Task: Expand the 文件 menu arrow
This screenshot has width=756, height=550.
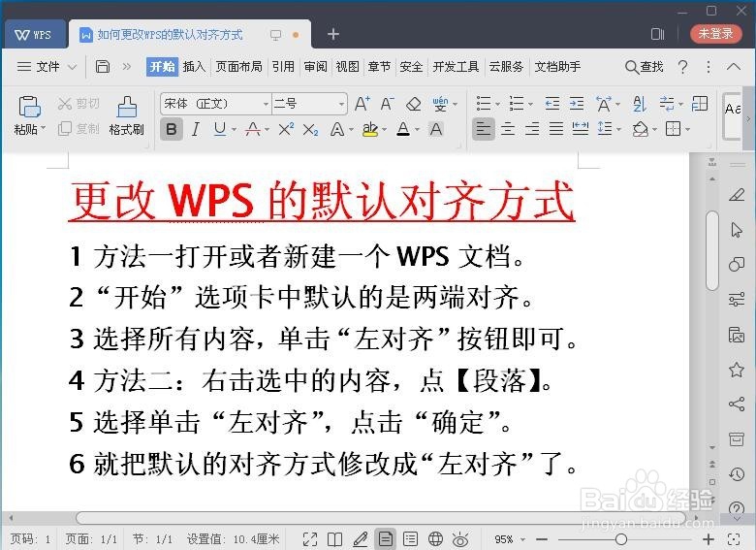Action: pyautogui.click(x=72, y=67)
